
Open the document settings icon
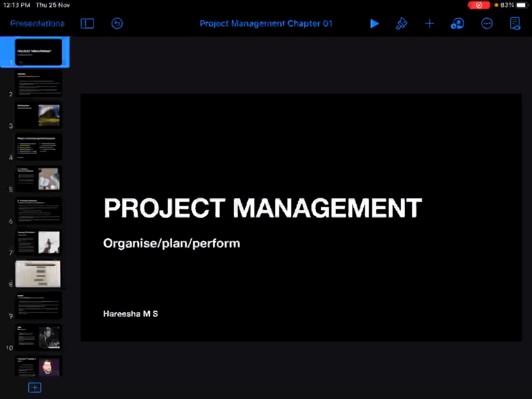pyautogui.click(x=515, y=24)
